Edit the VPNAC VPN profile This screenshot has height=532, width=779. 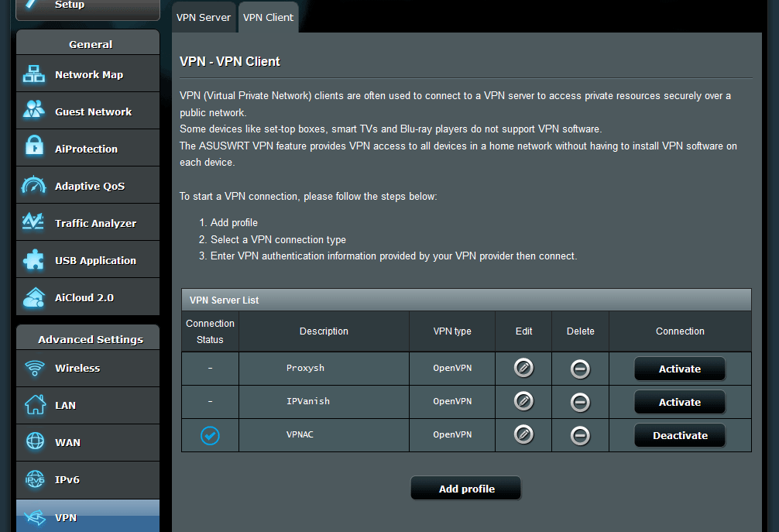[523, 434]
